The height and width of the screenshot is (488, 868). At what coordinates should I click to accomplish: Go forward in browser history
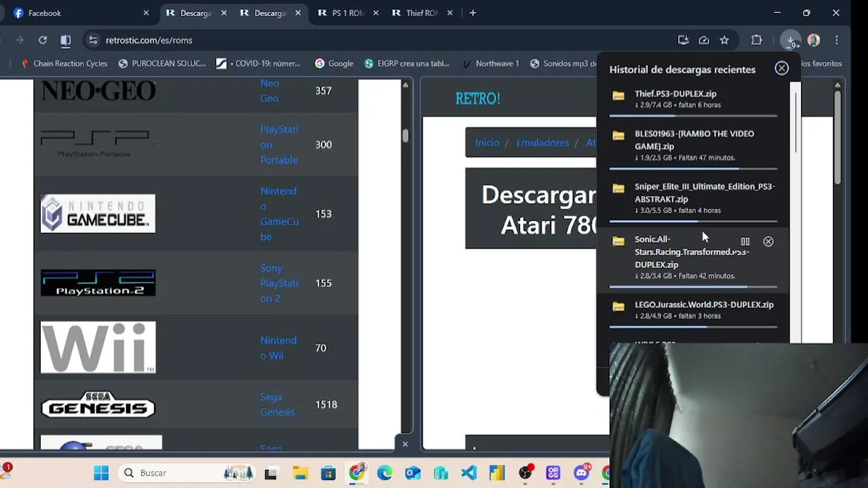tap(20, 41)
